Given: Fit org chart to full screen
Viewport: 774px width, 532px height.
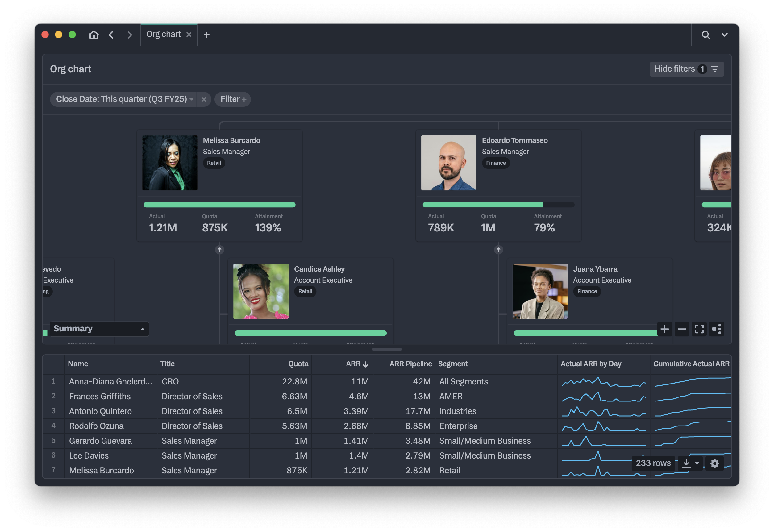Looking at the screenshot, I should (x=699, y=329).
